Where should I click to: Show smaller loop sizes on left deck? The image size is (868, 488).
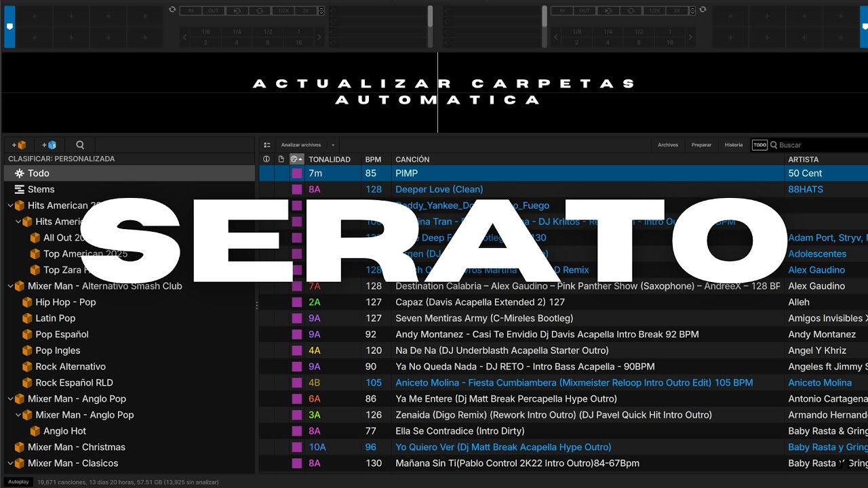[185, 37]
